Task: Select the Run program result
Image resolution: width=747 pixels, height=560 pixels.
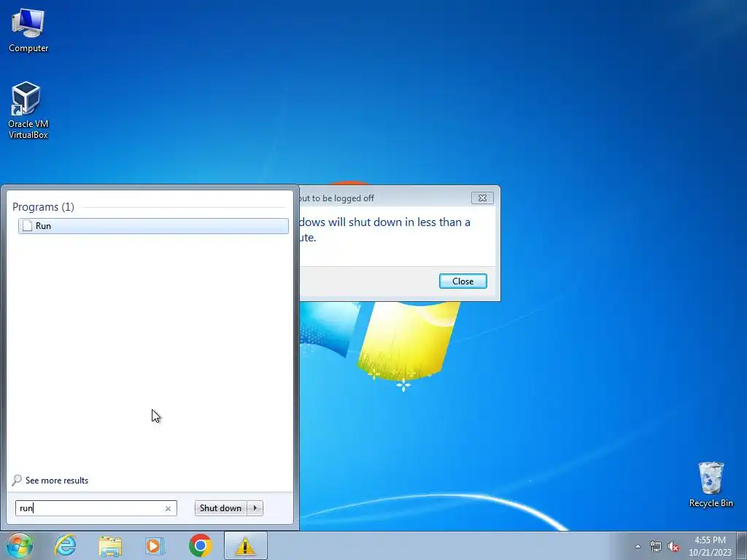Action: [153, 226]
